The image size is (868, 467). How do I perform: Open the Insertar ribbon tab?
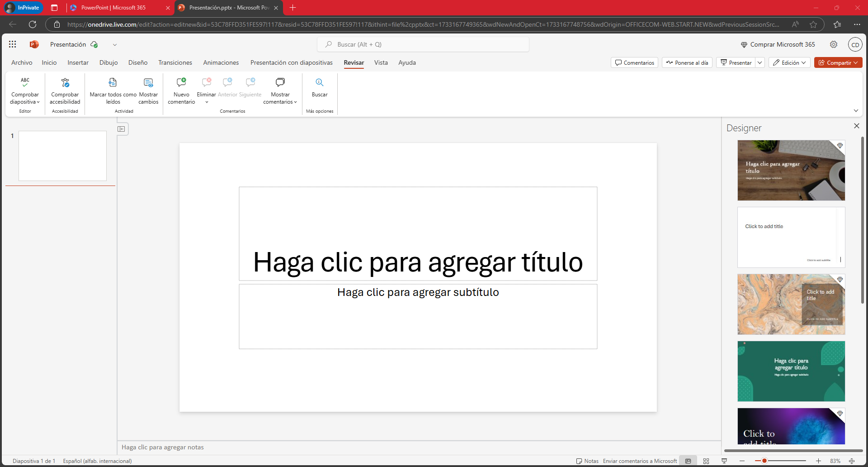coord(78,63)
